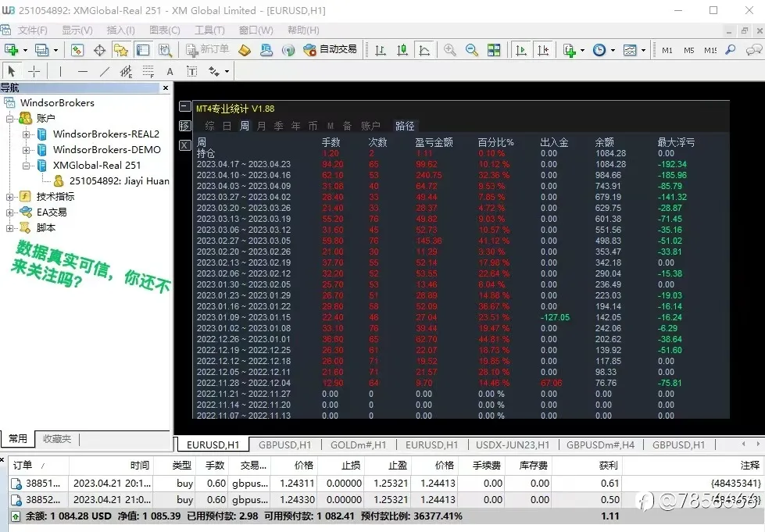The image size is (765, 532).
Task: Select the arrow cursor tool
Action: 12,72
